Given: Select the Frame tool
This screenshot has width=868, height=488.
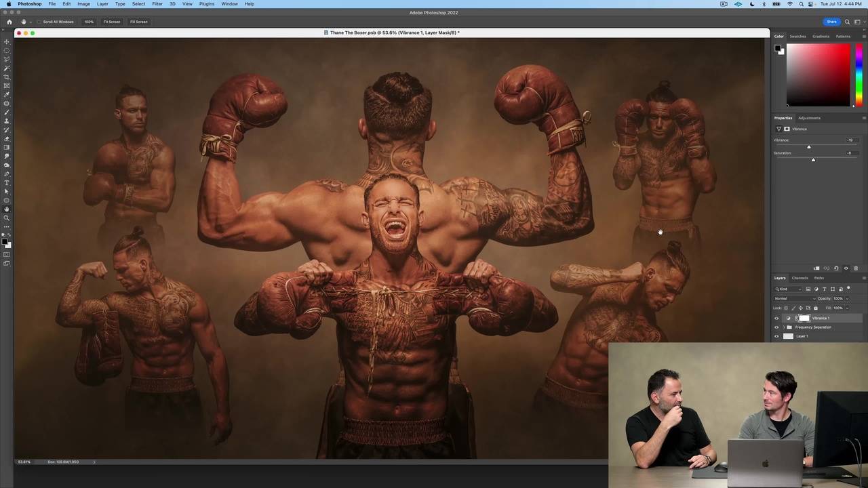Looking at the screenshot, I should (x=7, y=86).
